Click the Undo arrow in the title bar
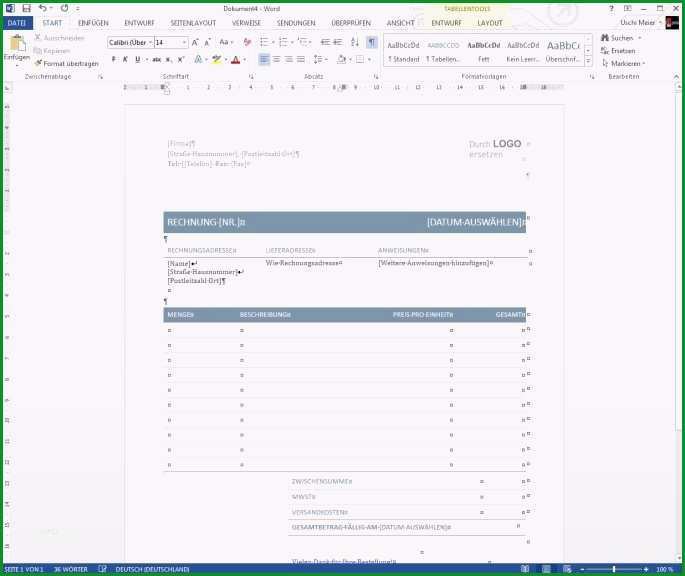The width and height of the screenshot is (685, 576). 42,8
